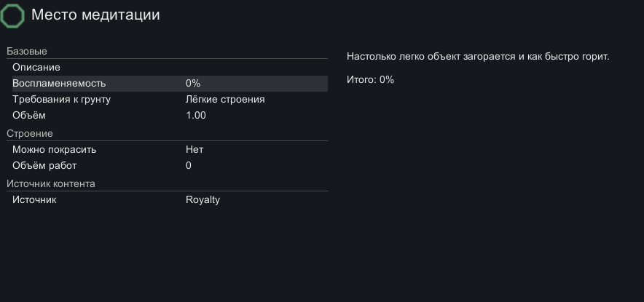Click the Место медитации title
Screen dimensions: 644x302
(x=95, y=15)
